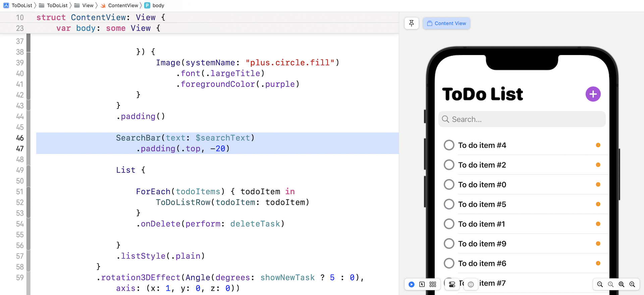Click '.largeTitle' in the code
Image resolution: width=644 pixels, height=295 pixels.
[x=233, y=73]
